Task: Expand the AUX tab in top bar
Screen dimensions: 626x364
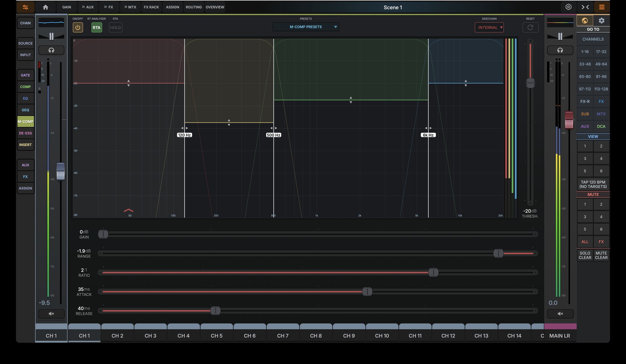Action: (88, 7)
